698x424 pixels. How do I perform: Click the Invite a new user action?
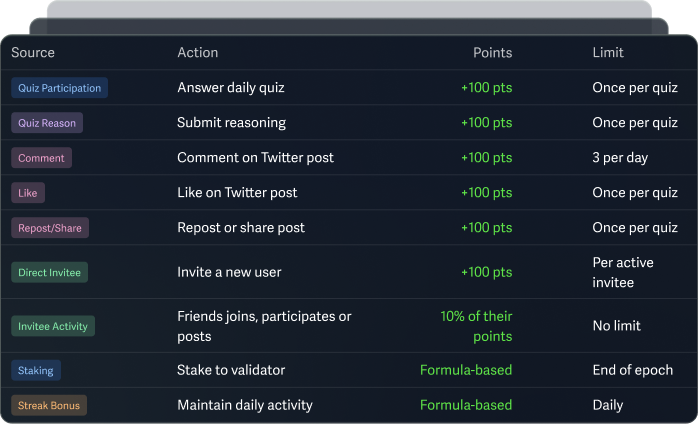click(229, 272)
